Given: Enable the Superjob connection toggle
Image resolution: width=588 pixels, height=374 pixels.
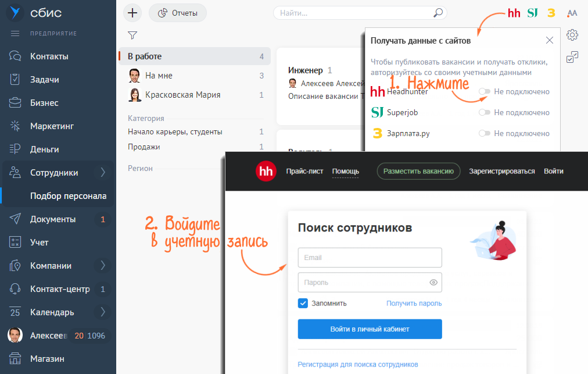Looking at the screenshot, I should click(x=484, y=113).
